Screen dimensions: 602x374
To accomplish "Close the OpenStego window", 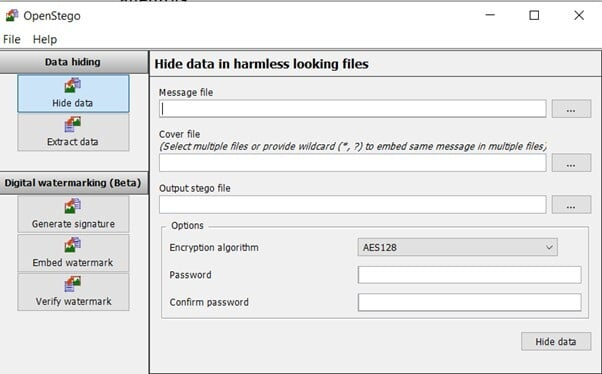I will [579, 15].
